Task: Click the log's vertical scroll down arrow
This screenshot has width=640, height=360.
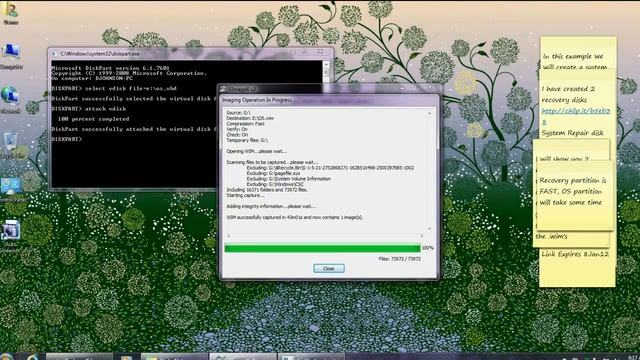Action: (430, 229)
